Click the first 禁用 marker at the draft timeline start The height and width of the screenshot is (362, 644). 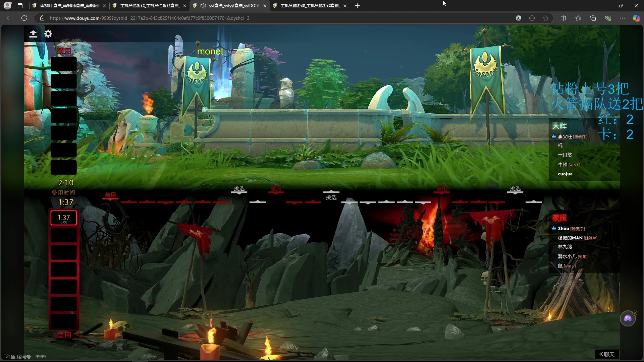(x=110, y=195)
